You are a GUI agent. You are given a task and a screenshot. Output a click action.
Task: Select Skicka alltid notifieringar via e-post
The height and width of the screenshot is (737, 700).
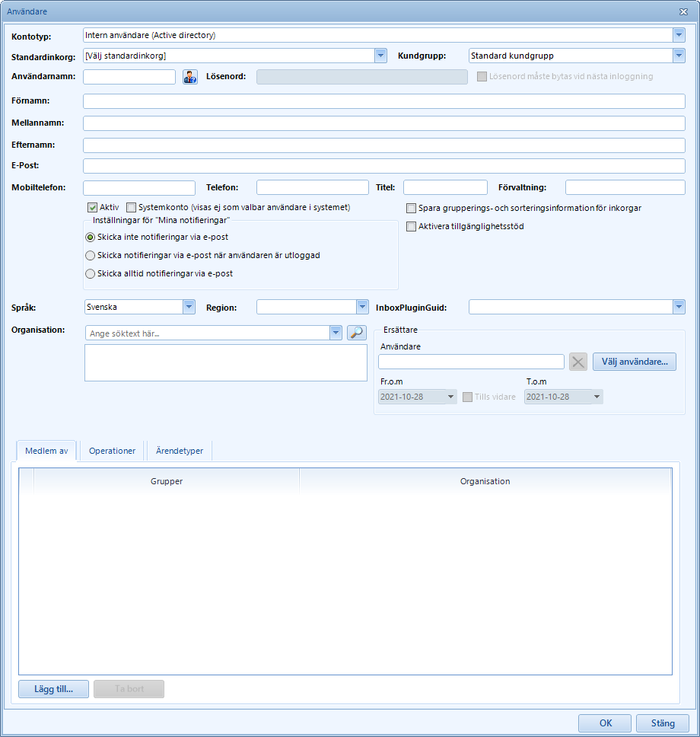91,274
